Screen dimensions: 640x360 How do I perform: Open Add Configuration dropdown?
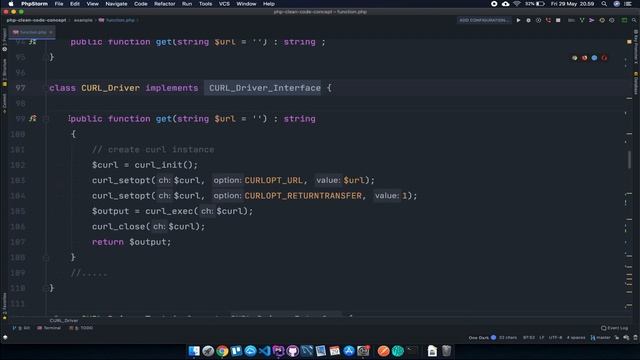click(483, 20)
